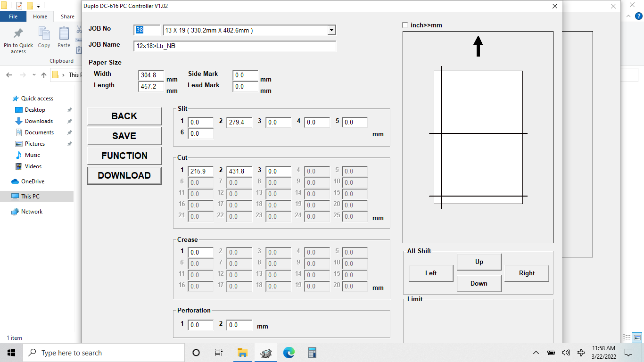Click the Properties icon in Explorer quick toolbar
The image size is (644, 362).
pyautogui.click(x=19, y=6)
